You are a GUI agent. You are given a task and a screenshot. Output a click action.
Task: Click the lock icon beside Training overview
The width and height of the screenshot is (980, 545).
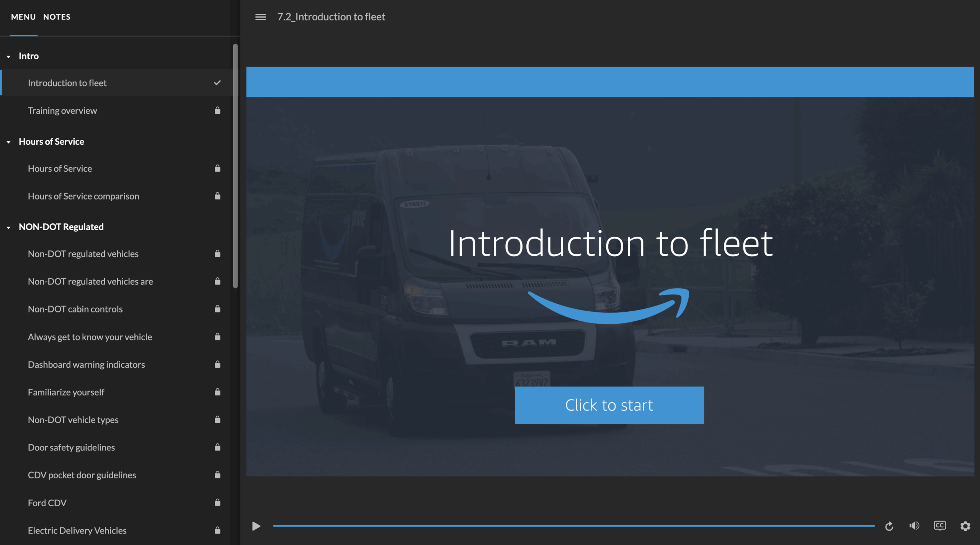click(x=217, y=110)
